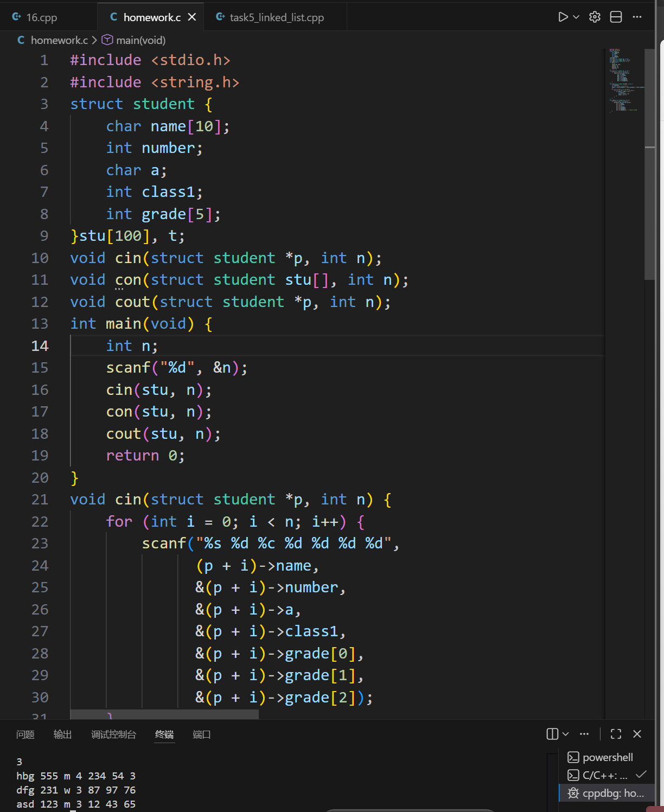Viewport: 664px width, 812px height.
Task: Select the cppdbg debug terminal entry
Action: [606, 793]
